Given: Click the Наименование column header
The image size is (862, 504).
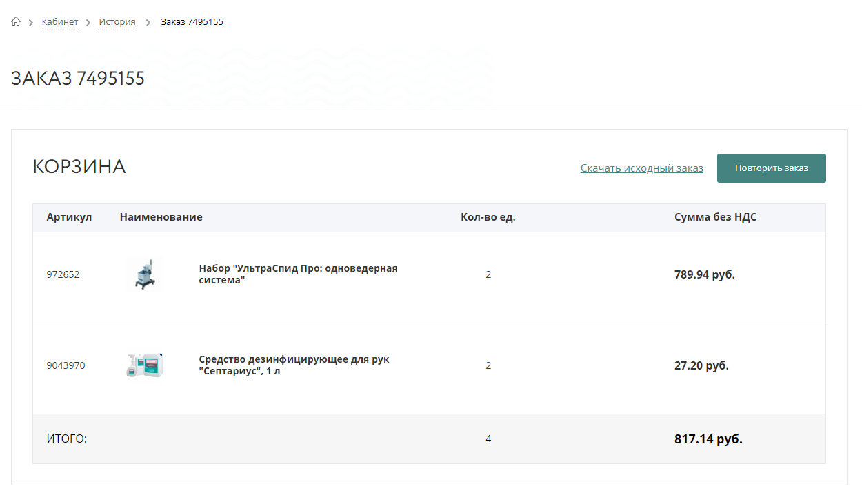Looking at the screenshot, I should 161,217.
